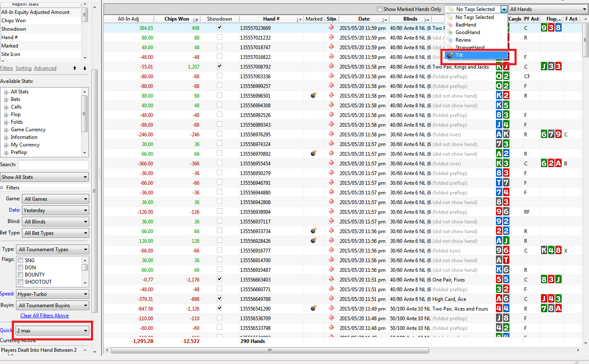Click the 2 2 hole cards for hand 135556933734

coord(502,231)
